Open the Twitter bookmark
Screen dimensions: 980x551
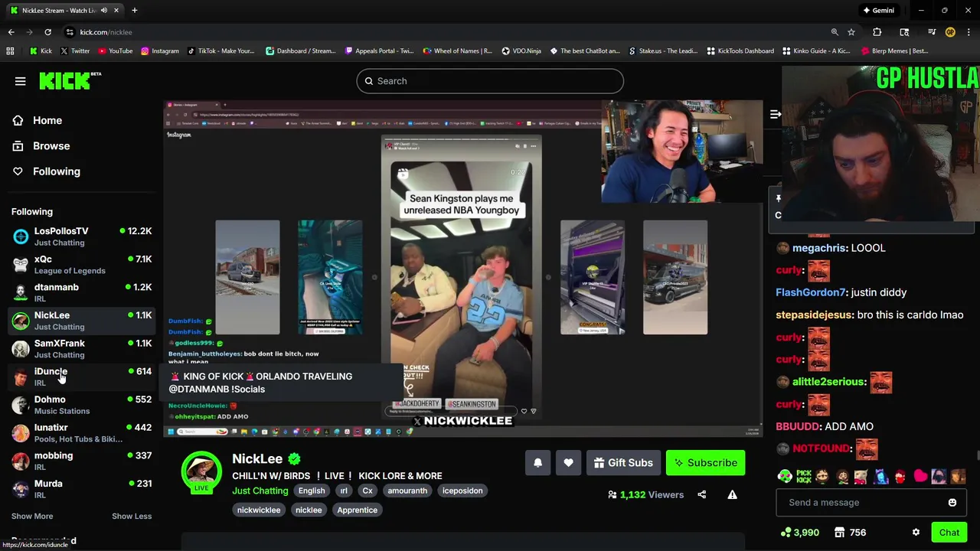click(x=74, y=51)
